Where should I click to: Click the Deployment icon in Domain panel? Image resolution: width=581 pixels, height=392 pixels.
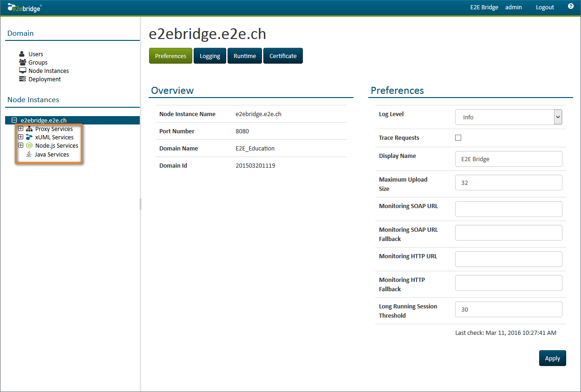22,79
